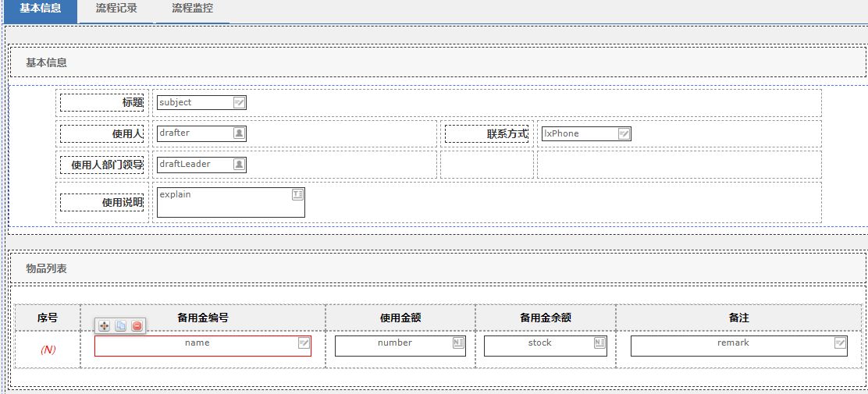Viewport: 868px width, 394px height.
Task: Open the 流程记录 tab
Action: coord(116,12)
